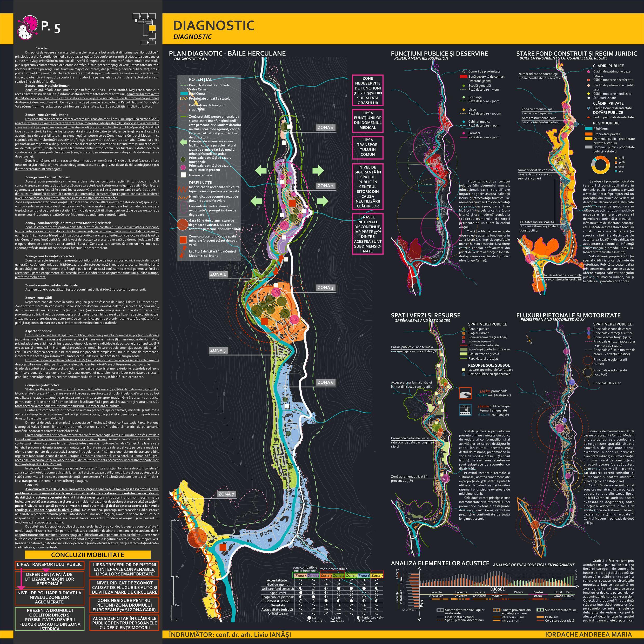Click the Zona 1 header cell in comparison table

point(301,576)
